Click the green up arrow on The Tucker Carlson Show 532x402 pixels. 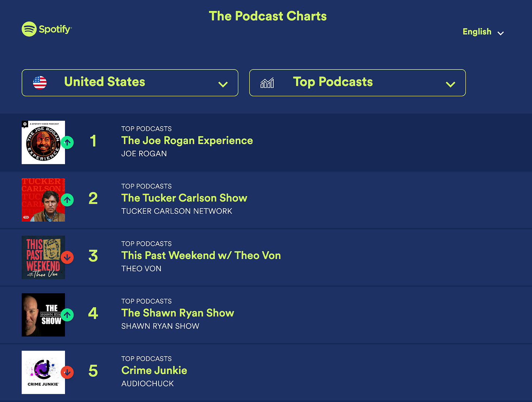(x=67, y=200)
